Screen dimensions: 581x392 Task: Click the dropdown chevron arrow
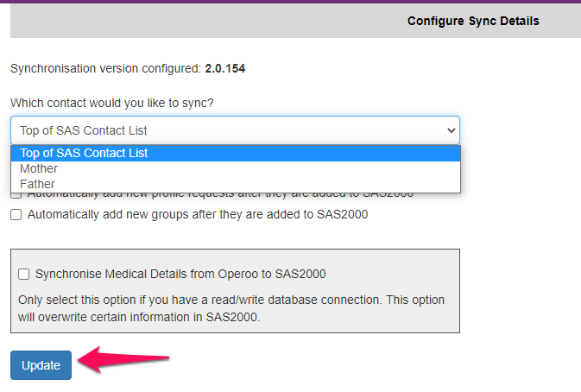tap(450, 130)
